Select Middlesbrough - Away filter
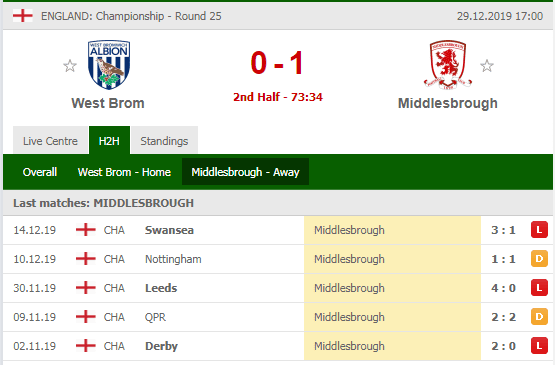This screenshot has height=365, width=555. (245, 172)
